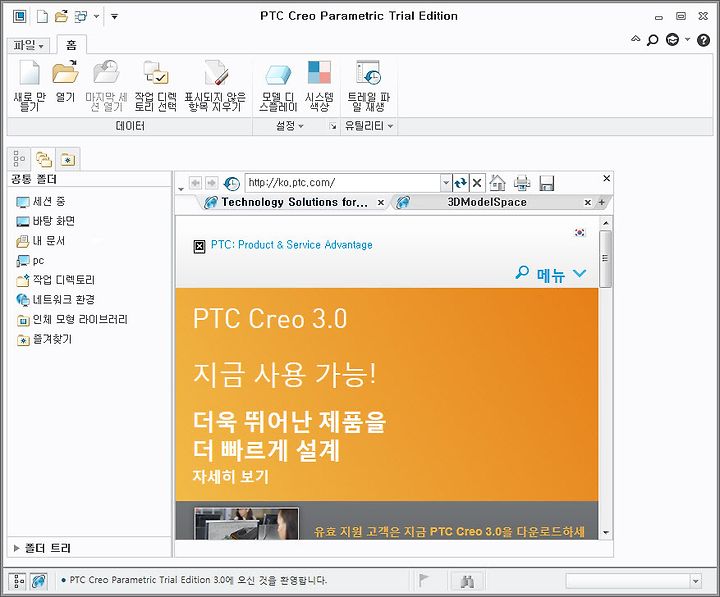Click the Korean flag language icon

click(x=580, y=232)
